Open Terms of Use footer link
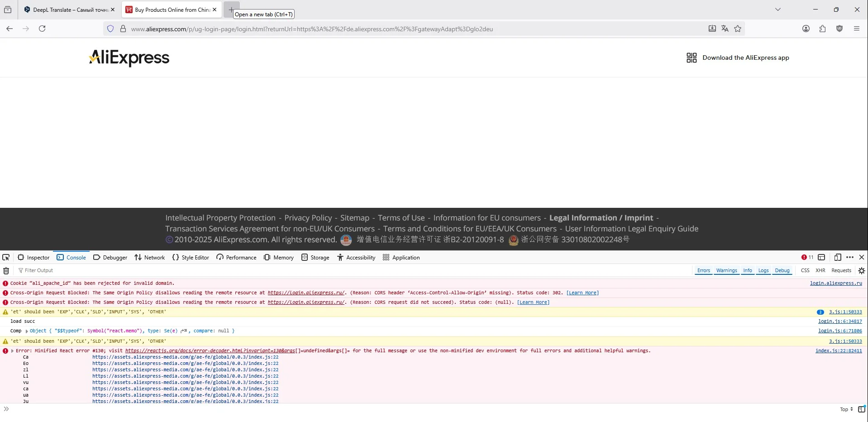 click(401, 218)
